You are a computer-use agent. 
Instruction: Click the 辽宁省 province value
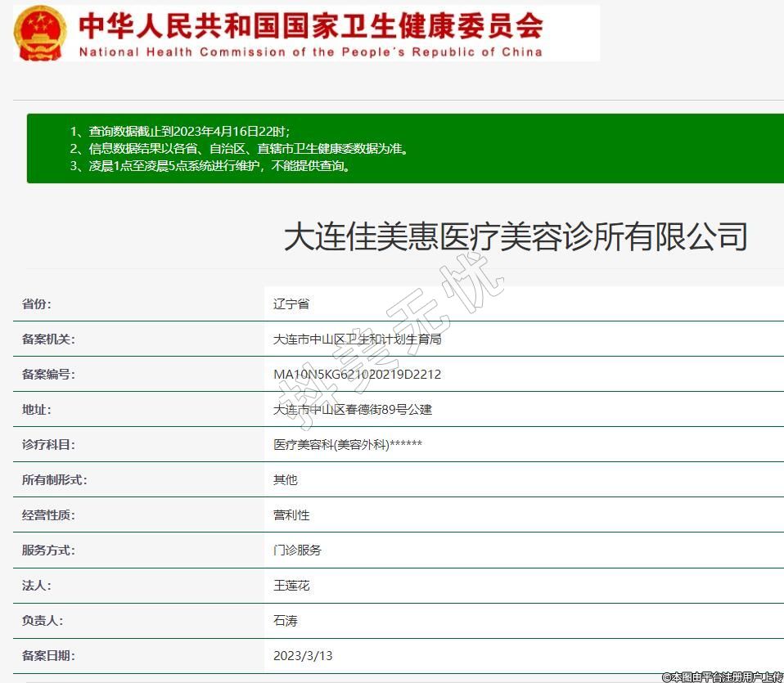pyautogui.click(x=291, y=304)
